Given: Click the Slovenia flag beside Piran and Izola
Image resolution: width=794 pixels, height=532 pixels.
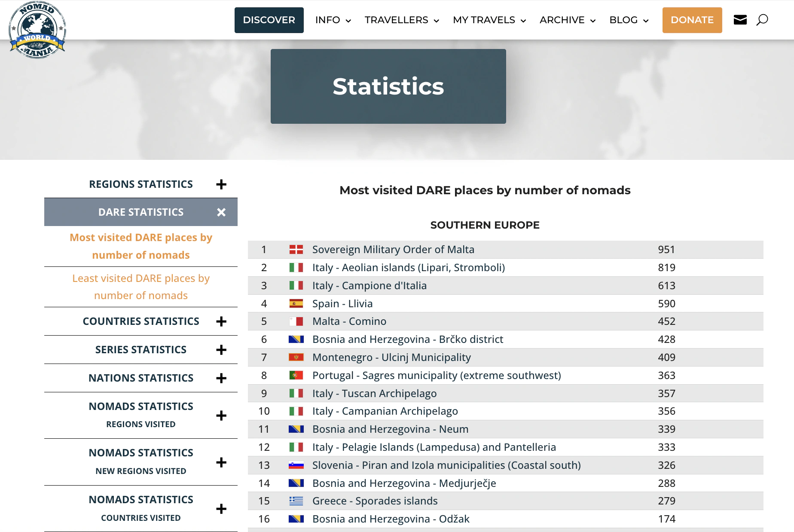Looking at the screenshot, I should click(x=296, y=465).
